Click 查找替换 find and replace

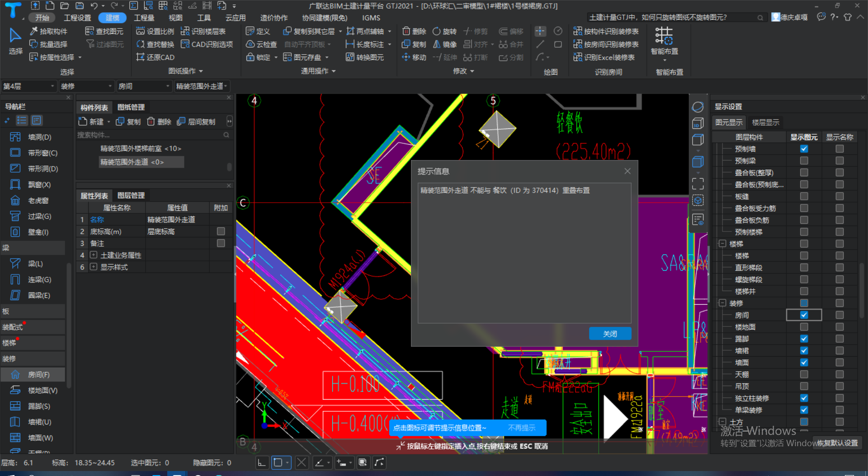click(x=155, y=44)
